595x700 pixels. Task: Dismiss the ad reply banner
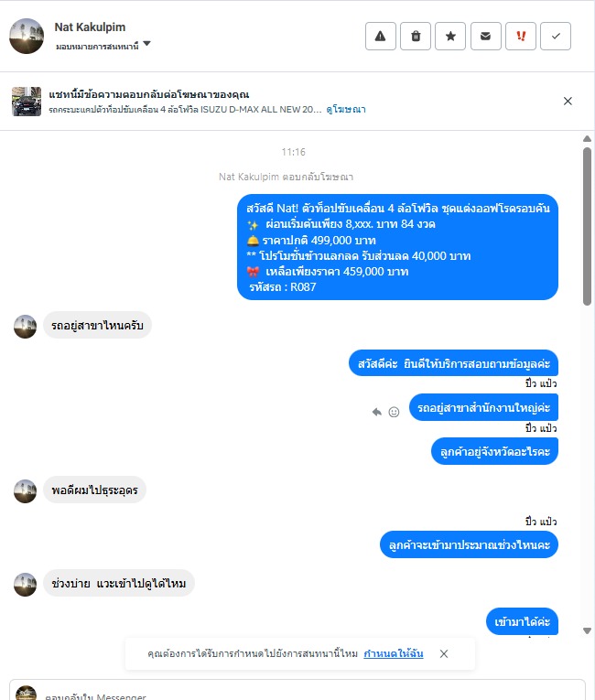568,101
